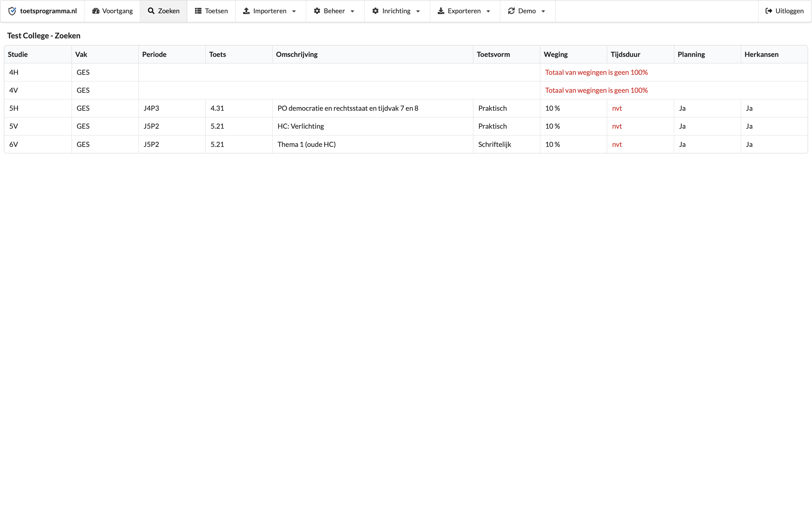Screen dimensions: 812x508
Task: Open the Voortgang menu item
Action: 117,11
